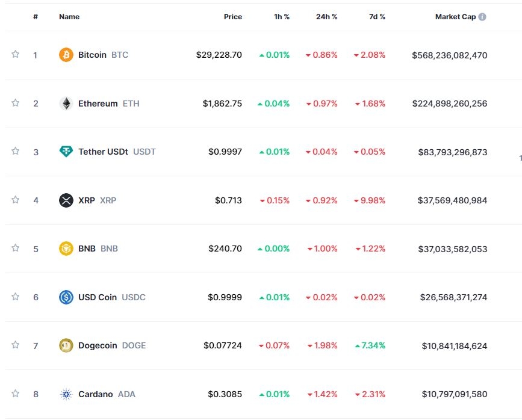Sort coins by 7d % header
Screen dimensions: 522x420
[377, 17]
